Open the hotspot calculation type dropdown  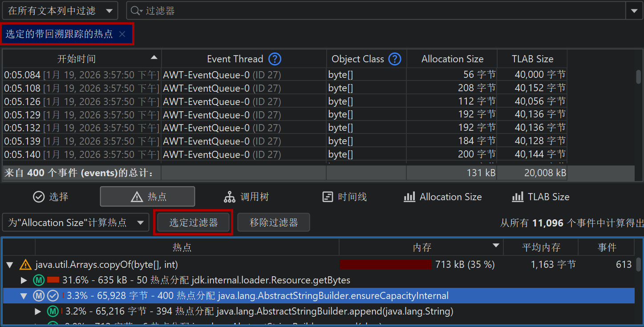point(76,222)
